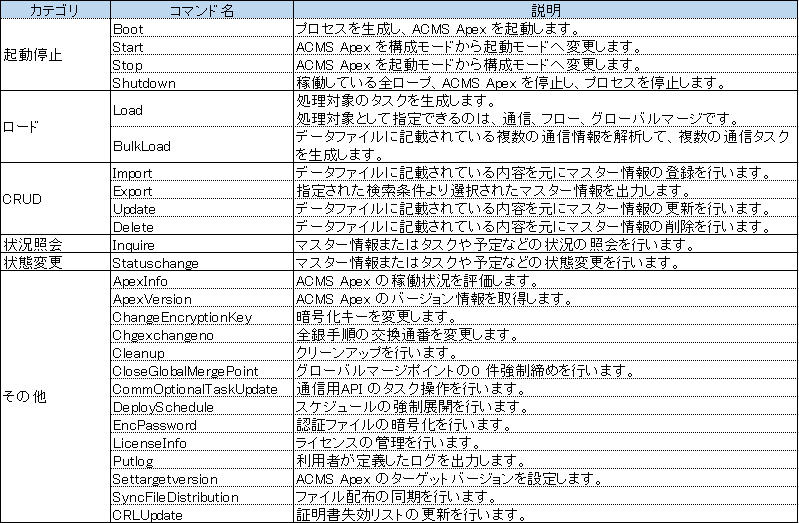Select the Chgexchangeno command cell
The image size is (799, 523).
click(x=201, y=334)
